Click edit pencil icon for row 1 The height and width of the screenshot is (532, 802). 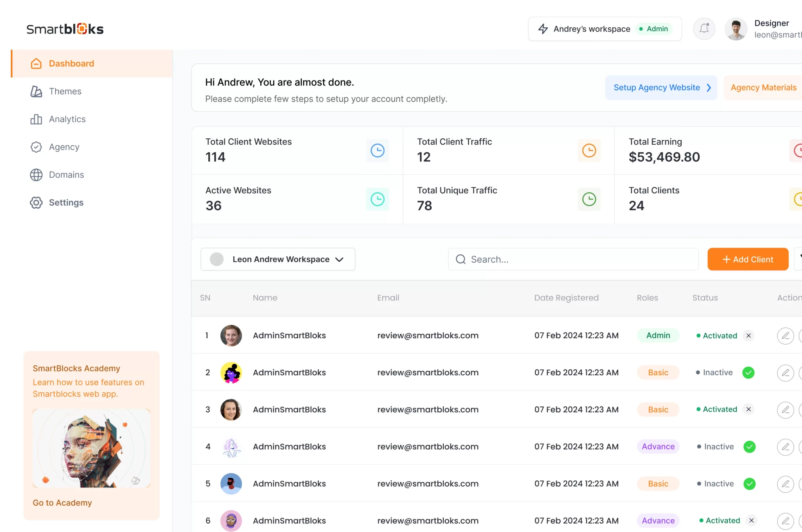pos(785,336)
